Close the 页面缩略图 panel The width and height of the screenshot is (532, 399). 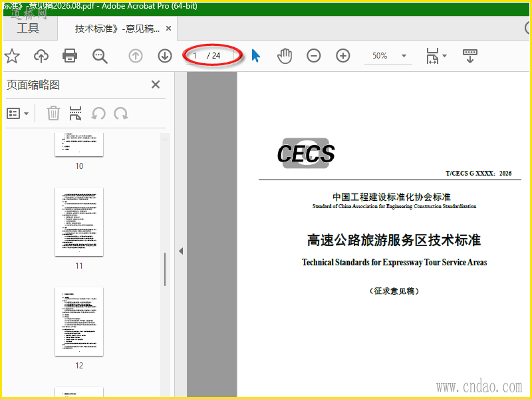pyautogui.click(x=156, y=84)
